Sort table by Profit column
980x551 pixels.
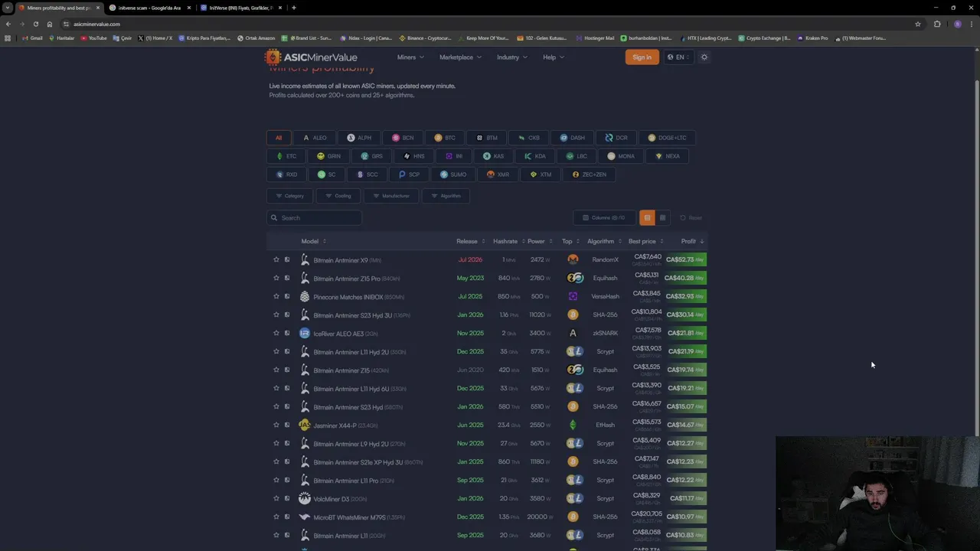tap(693, 241)
